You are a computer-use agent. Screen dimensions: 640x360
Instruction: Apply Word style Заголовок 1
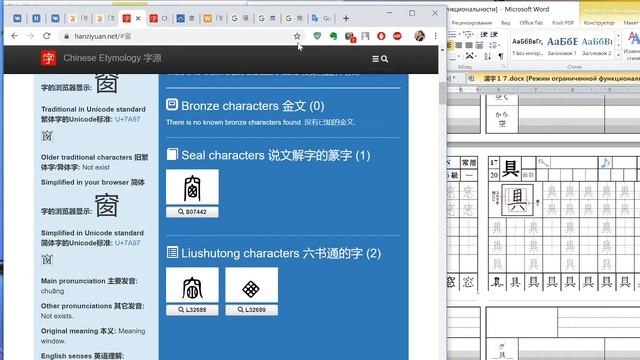pyautogui.click(x=562, y=46)
